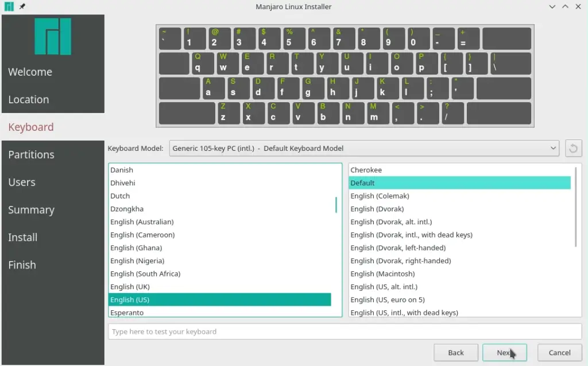This screenshot has width=588, height=366.
Task: Reset keyboard model with the revert icon
Action: tap(573, 149)
